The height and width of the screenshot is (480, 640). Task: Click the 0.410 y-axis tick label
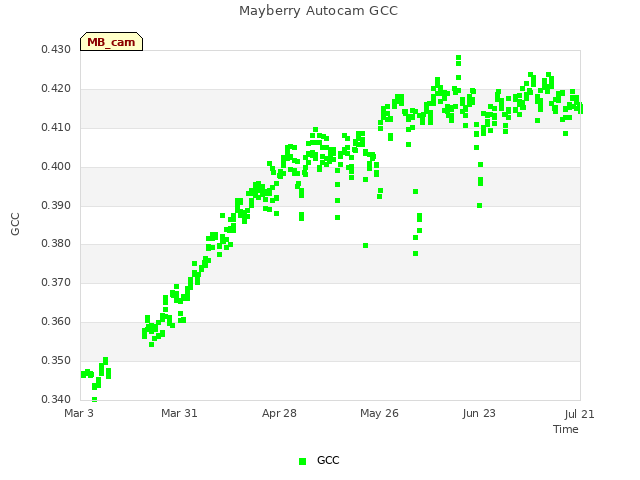pyautogui.click(x=56, y=128)
